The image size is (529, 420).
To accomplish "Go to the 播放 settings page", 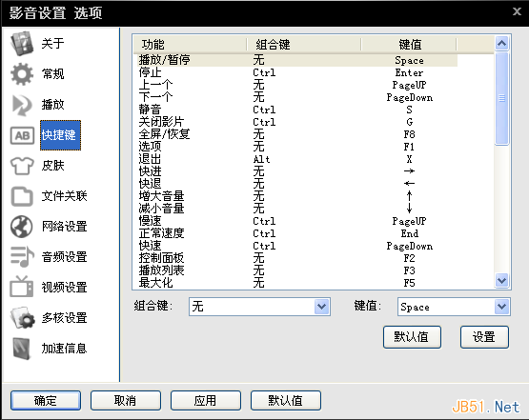I will point(52,105).
